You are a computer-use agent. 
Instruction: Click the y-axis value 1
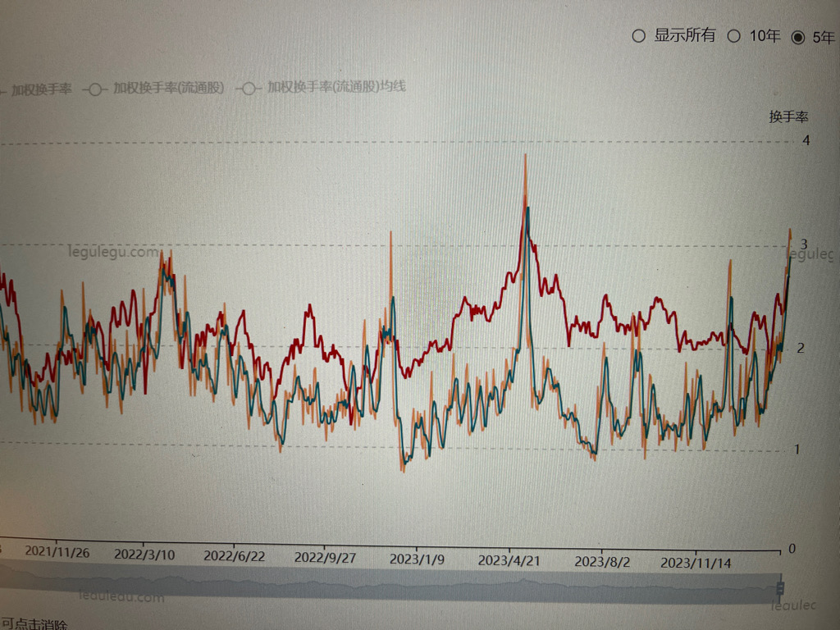coord(797,449)
